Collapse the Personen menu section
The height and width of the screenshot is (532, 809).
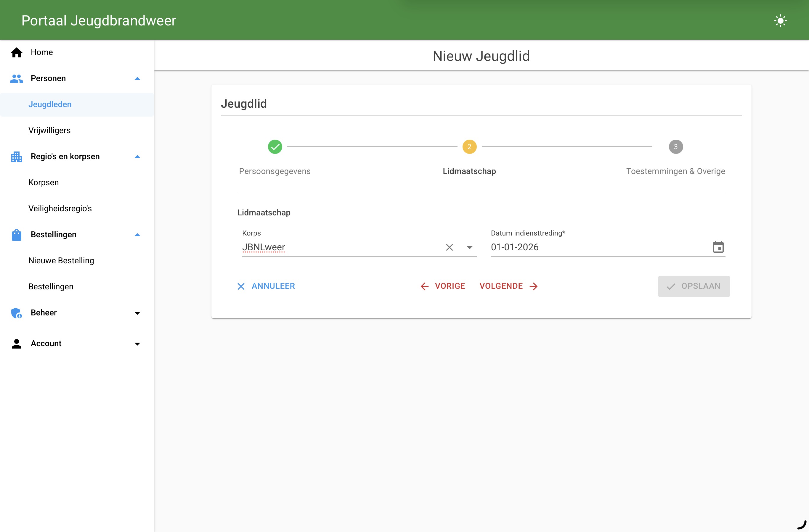[137, 78]
